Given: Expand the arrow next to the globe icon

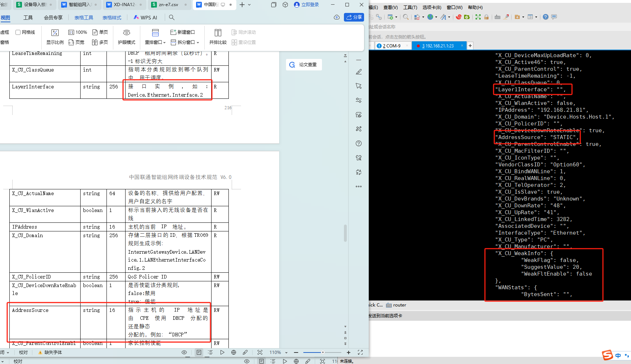Looking at the screenshot, I should click(436, 17).
